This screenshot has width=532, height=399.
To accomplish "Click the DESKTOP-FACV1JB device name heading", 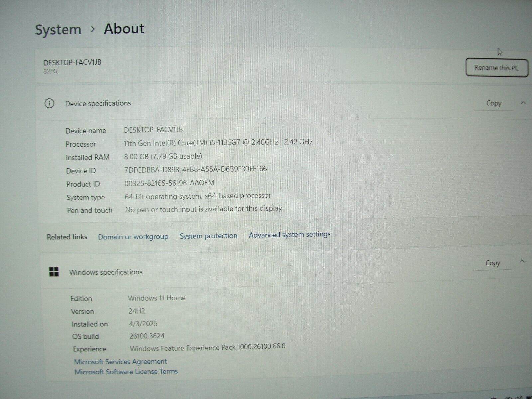I will coord(72,62).
